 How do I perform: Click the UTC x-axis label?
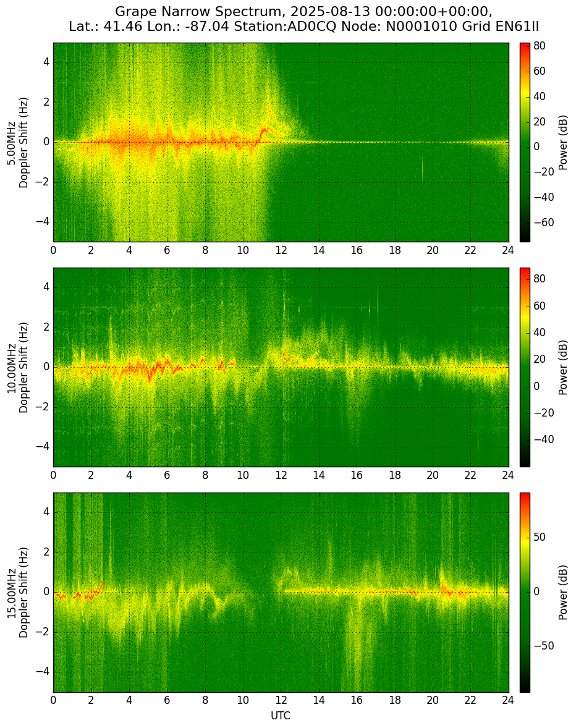[281, 716]
